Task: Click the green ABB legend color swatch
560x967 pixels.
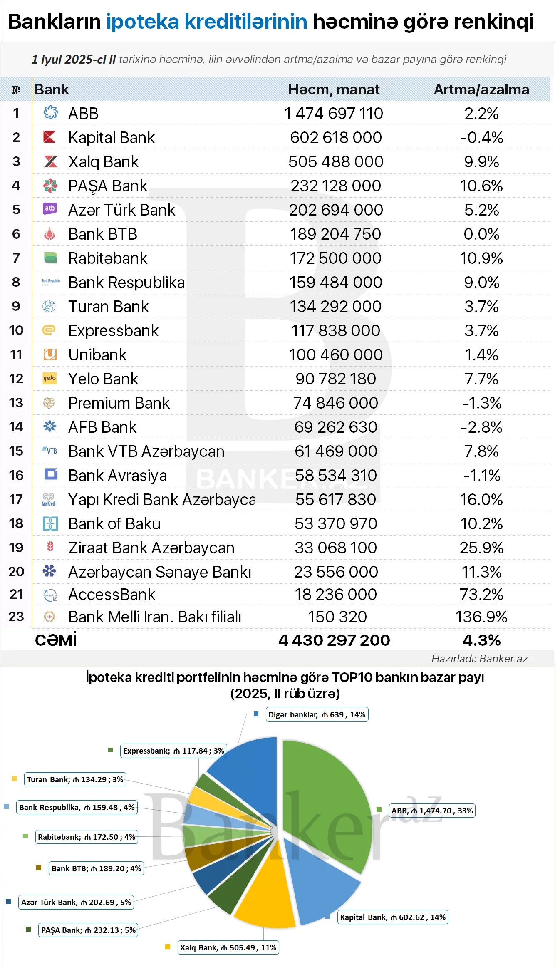Action: pyautogui.click(x=379, y=810)
